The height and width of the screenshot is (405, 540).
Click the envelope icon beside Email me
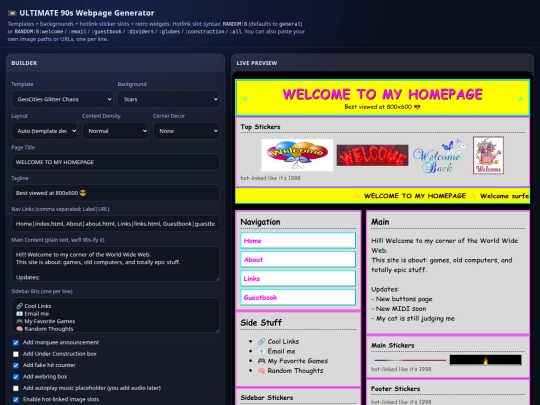(x=261, y=351)
